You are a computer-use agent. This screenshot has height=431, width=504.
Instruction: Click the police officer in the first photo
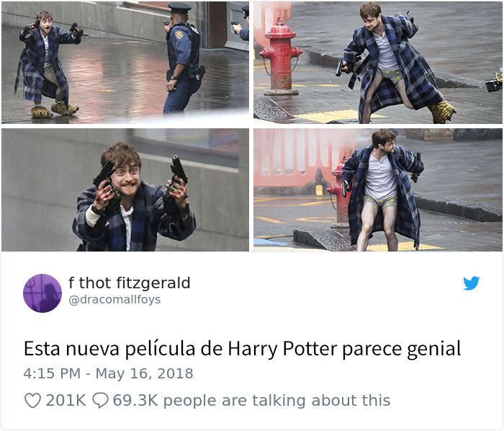pos(181,58)
